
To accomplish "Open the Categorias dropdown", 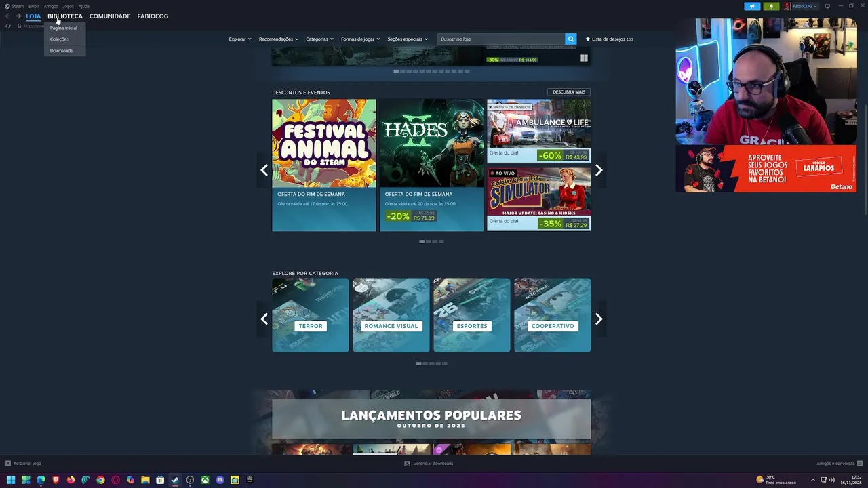I will (319, 39).
